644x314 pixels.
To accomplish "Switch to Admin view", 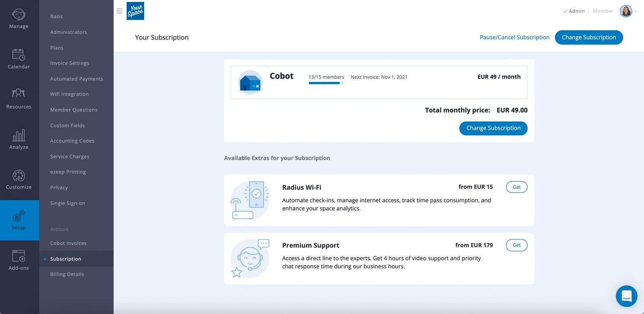I will 574,11.
